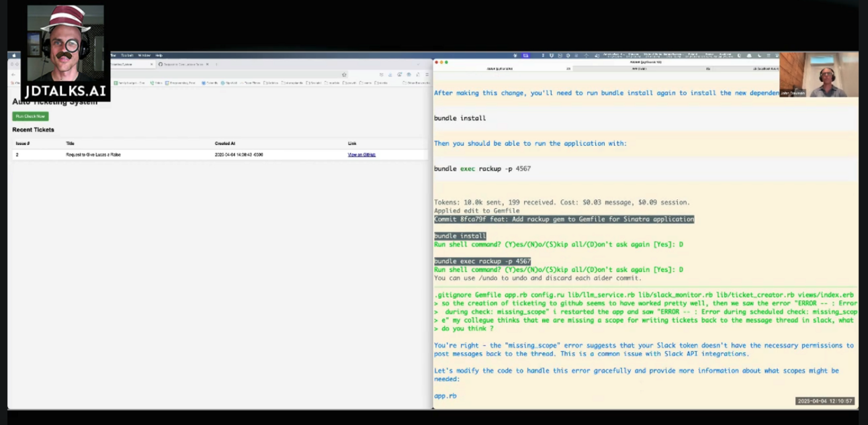
Task: Click the account profile icon in browser toolbar
Action: pyautogui.click(x=408, y=75)
